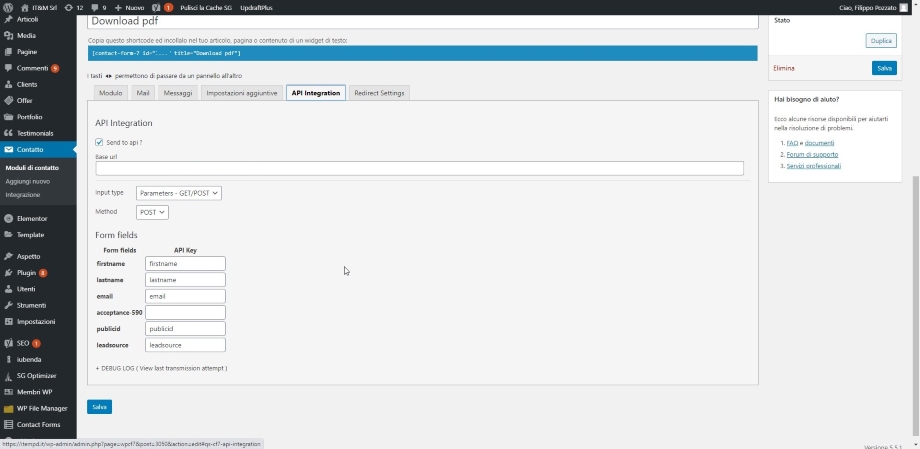Click the updates counter icon in admin bar
Screen dimensions: 920x449
pyautogui.click(x=70, y=7)
